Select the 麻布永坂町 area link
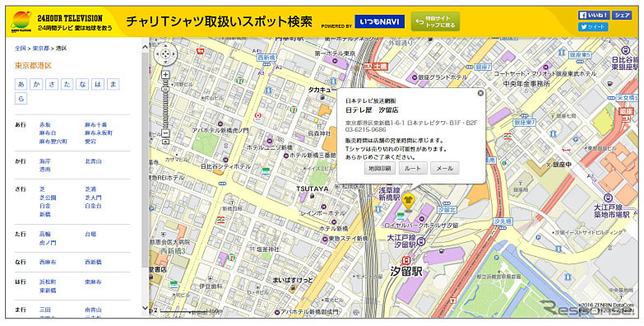 [x=99, y=133]
